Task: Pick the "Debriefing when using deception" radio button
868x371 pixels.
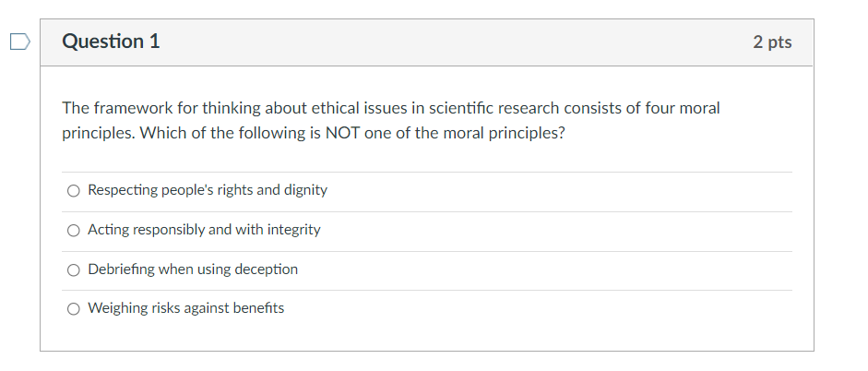Action: tap(74, 270)
